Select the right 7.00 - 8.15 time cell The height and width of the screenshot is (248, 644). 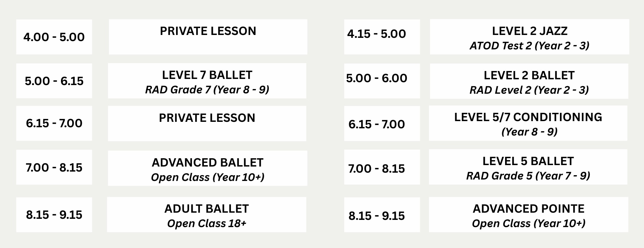[382, 169]
